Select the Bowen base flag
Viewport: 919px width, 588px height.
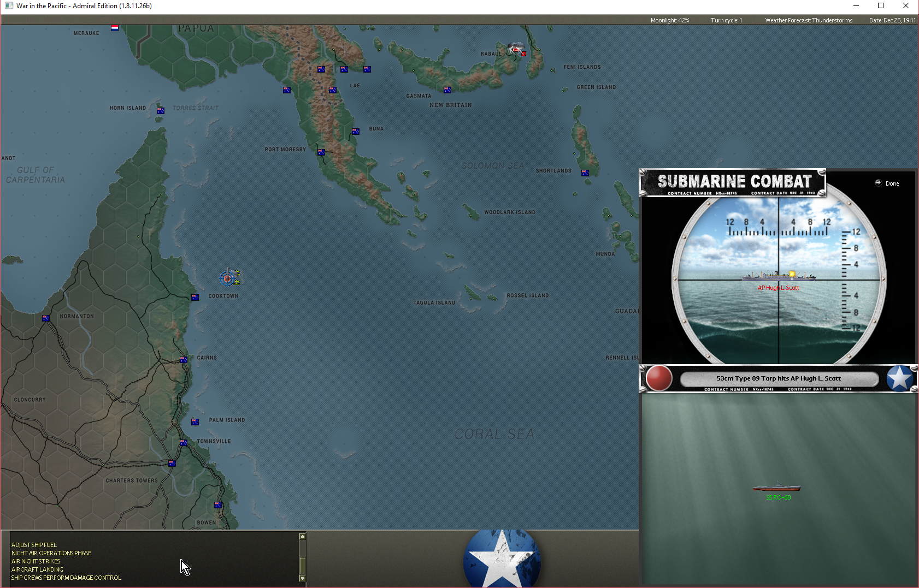tap(218, 505)
